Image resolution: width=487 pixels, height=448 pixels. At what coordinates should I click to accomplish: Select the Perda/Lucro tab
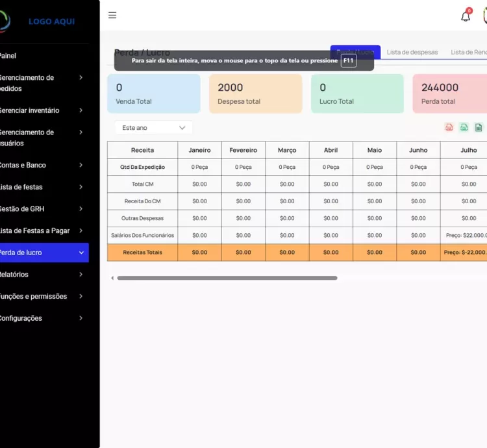pos(355,52)
